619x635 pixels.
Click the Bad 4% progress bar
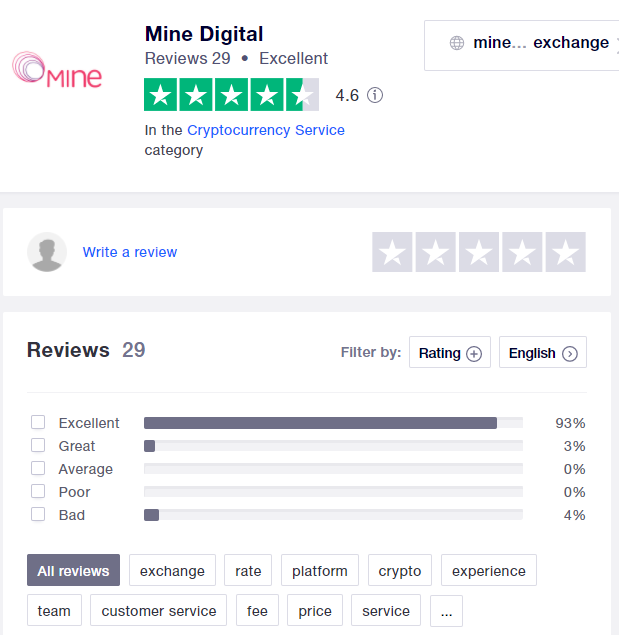coord(333,515)
